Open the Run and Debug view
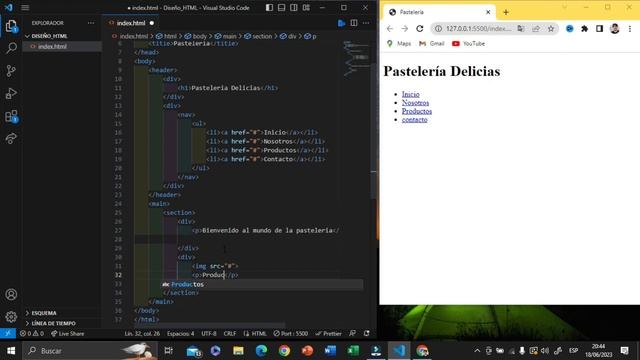Image resolution: width=640 pixels, height=360 pixels. 11,93
